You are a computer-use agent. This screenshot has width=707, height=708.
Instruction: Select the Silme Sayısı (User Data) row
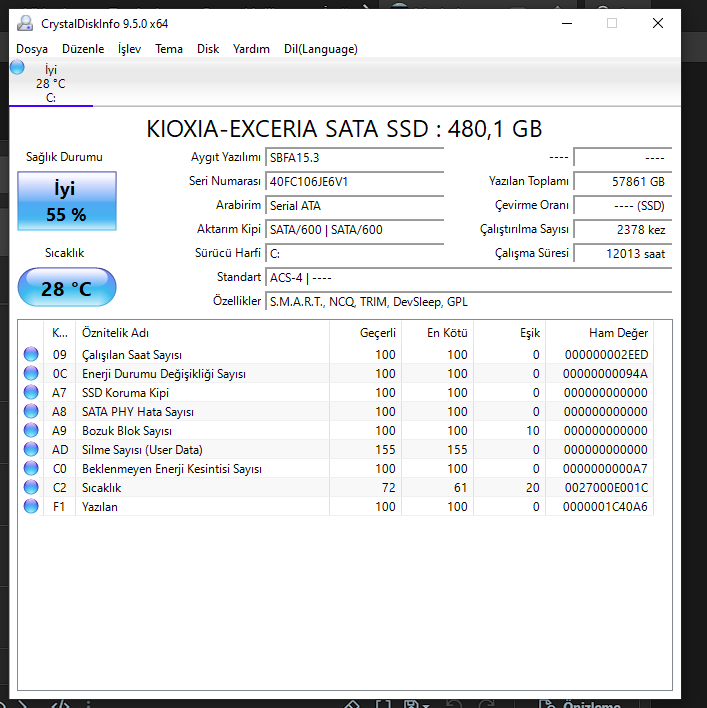point(336,449)
